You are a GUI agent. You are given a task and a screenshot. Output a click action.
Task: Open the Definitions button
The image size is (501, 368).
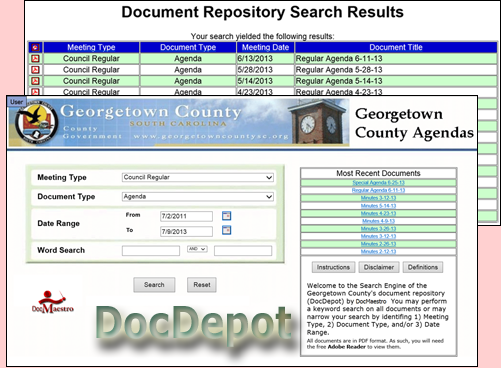pos(423,267)
